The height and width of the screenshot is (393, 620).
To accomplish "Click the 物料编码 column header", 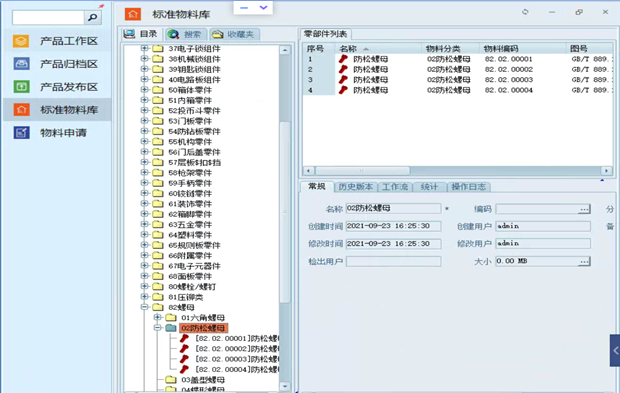I will pos(523,49).
